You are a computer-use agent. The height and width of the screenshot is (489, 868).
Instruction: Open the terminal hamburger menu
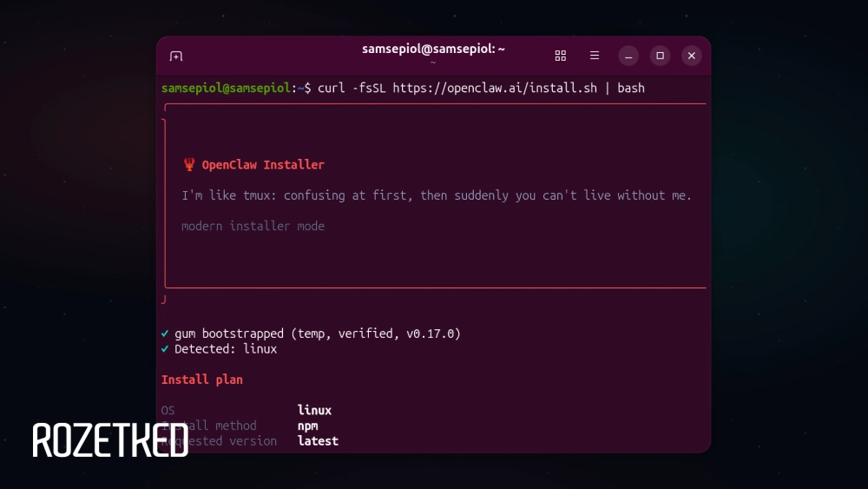(595, 56)
